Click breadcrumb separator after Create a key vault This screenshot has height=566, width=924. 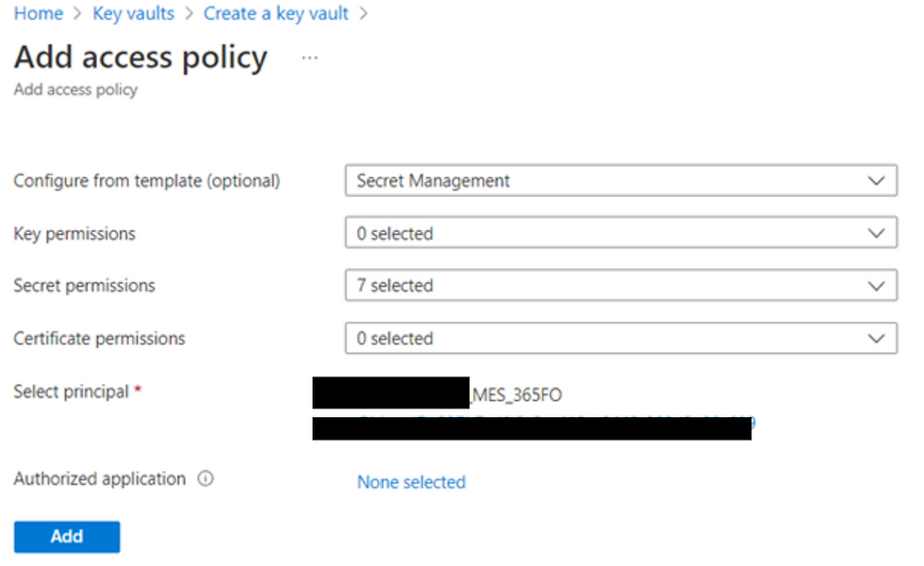363,13
